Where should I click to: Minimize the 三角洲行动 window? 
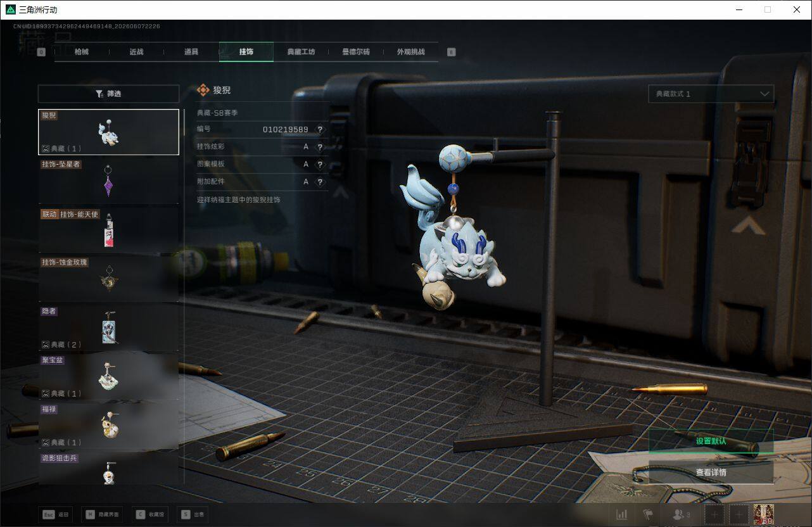tap(739, 10)
